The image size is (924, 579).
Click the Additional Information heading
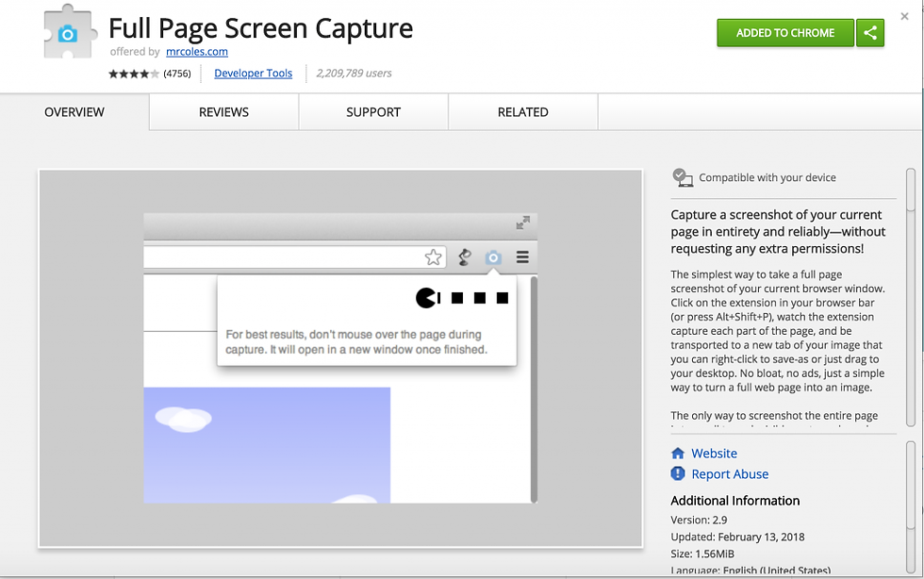(734, 501)
